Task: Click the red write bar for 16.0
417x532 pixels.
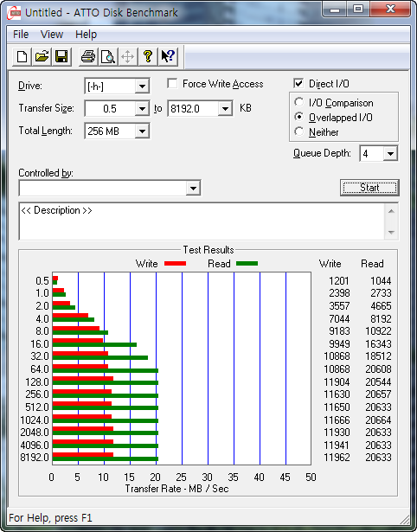Action: tap(78, 340)
